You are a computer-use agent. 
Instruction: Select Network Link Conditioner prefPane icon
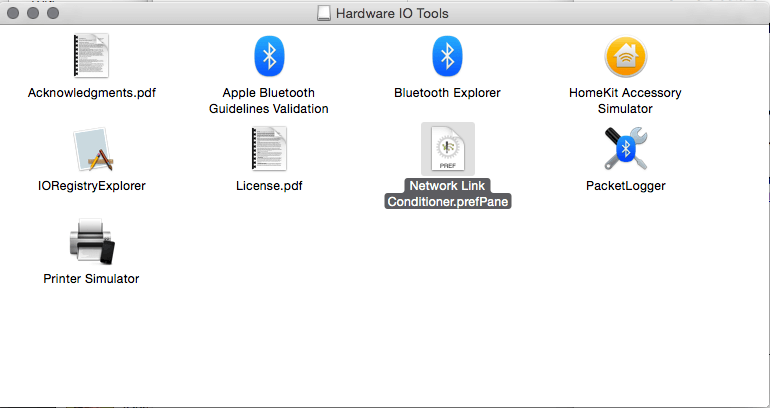pyautogui.click(x=448, y=148)
